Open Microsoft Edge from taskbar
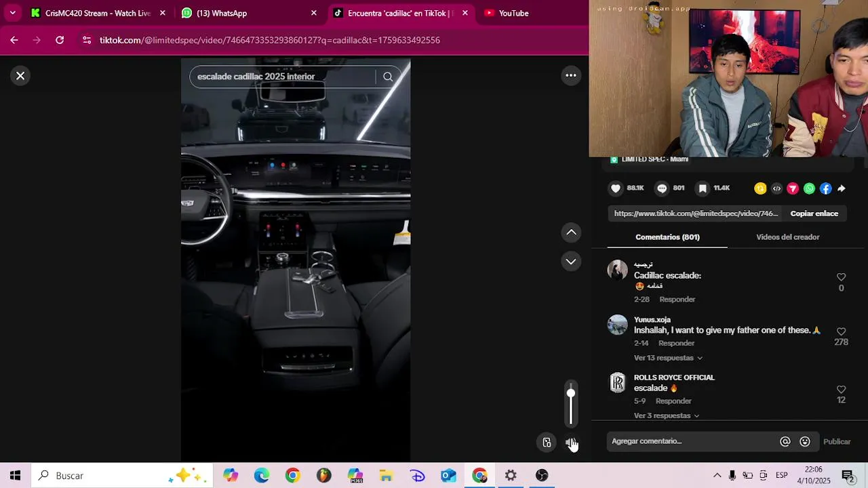868x488 pixels. (x=262, y=476)
